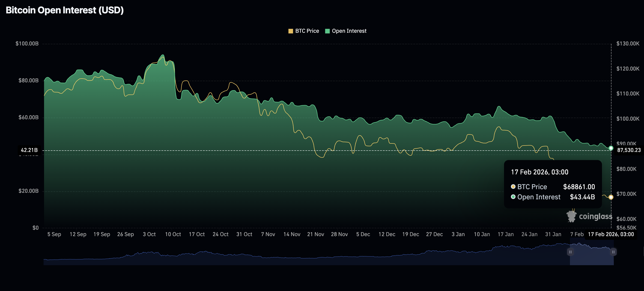Click the yellow BTC Price legend swatch
This screenshot has width=644, height=291.
290,31
